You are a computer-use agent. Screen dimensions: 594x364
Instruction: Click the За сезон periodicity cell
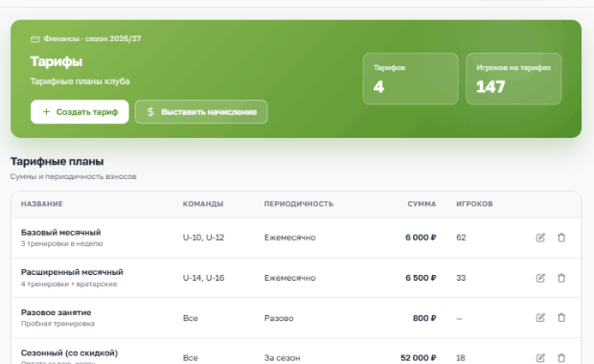283,358
